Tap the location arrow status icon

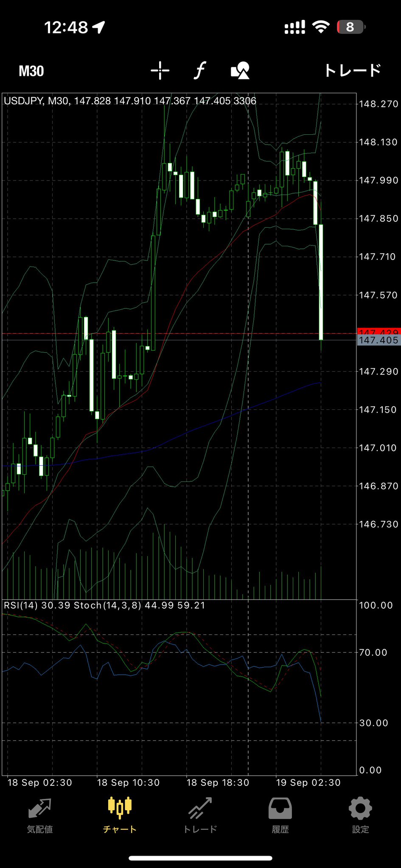(x=98, y=28)
